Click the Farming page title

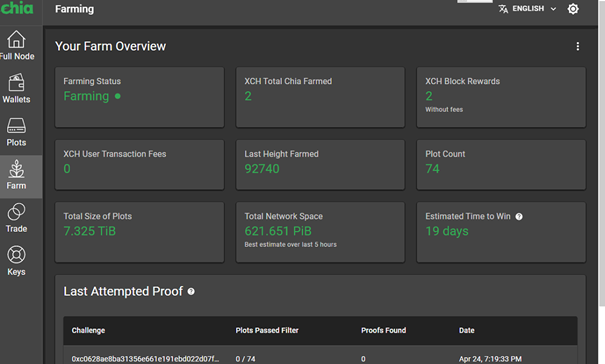click(x=74, y=9)
